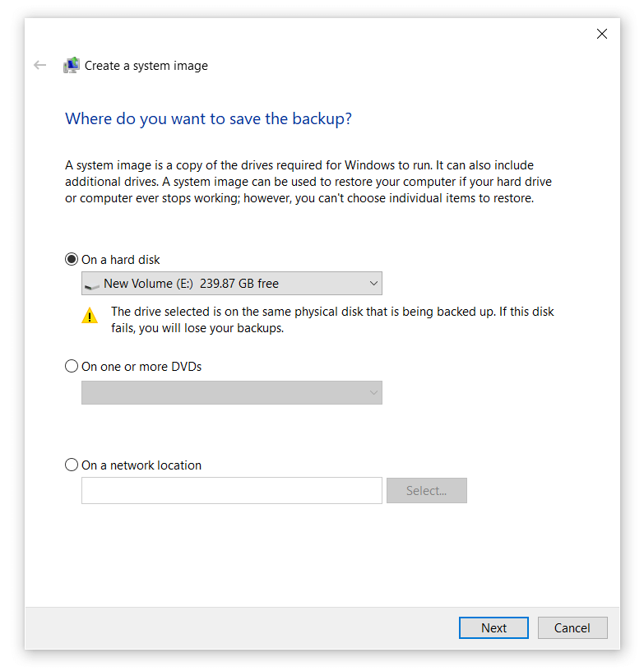Click the yellow warning triangle icon

pyautogui.click(x=90, y=316)
